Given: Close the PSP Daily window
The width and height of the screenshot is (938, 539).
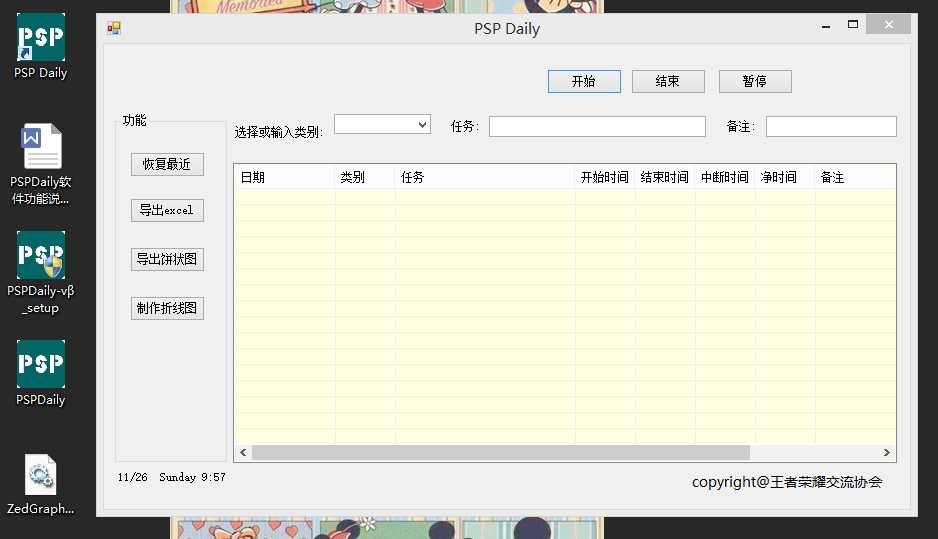Looking at the screenshot, I should tap(888, 25).
